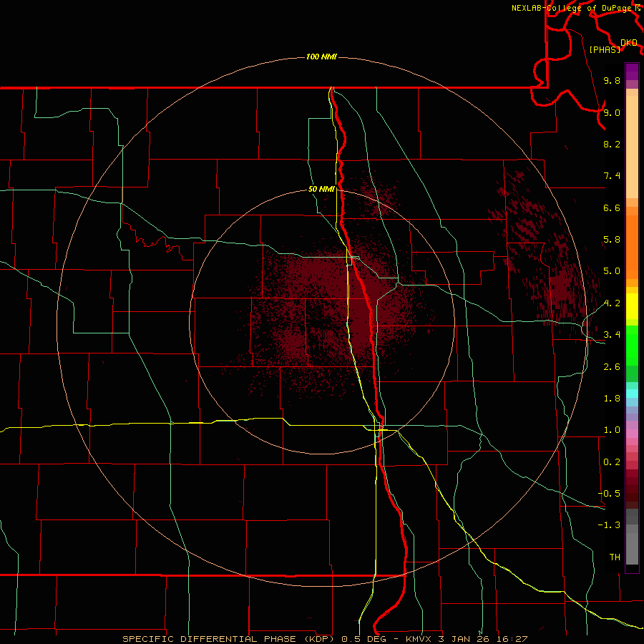Click the 0.2 scale label

pos(612,462)
